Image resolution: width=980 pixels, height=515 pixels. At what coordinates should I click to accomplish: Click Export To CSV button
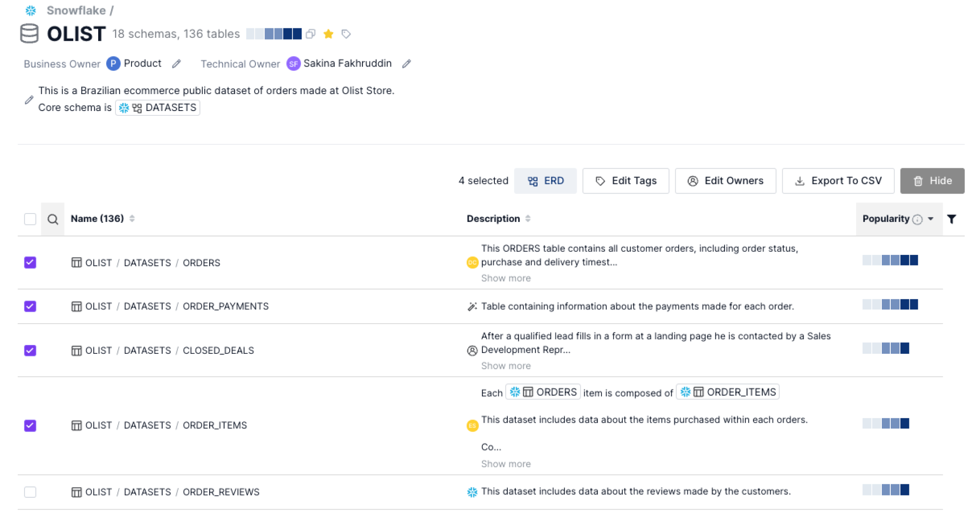pyautogui.click(x=838, y=181)
